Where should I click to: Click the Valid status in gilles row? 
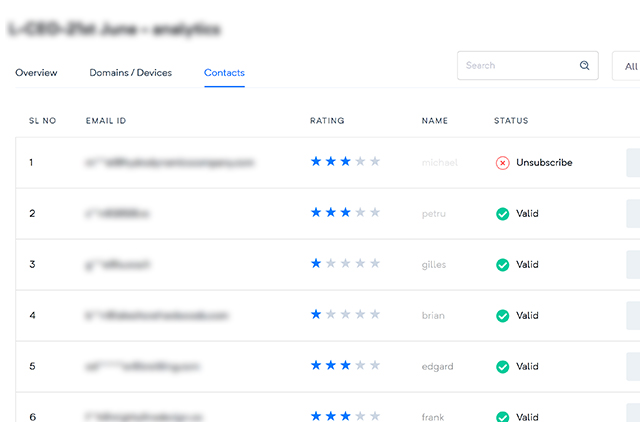[x=527, y=264]
